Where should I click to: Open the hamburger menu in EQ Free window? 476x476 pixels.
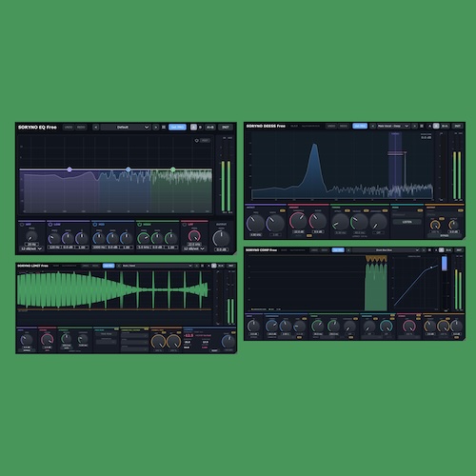point(164,128)
